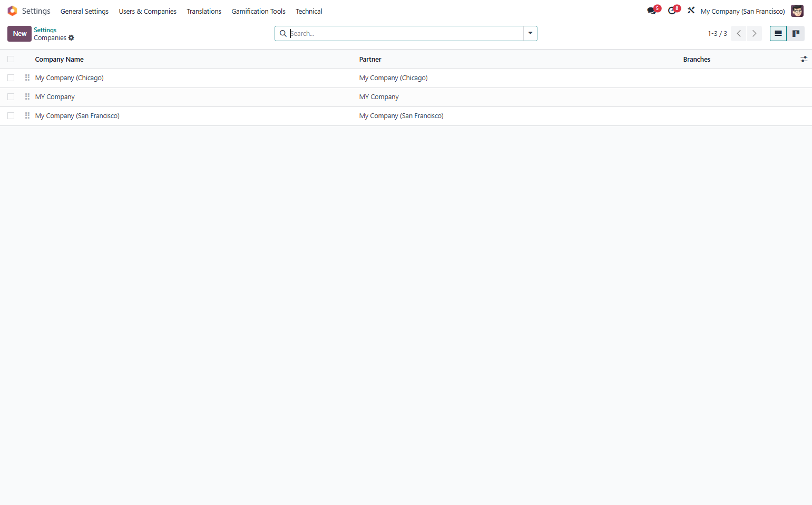The height and width of the screenshot is (505, 812).
Task: Open the user avatar menu
Action: coord(797,11)
